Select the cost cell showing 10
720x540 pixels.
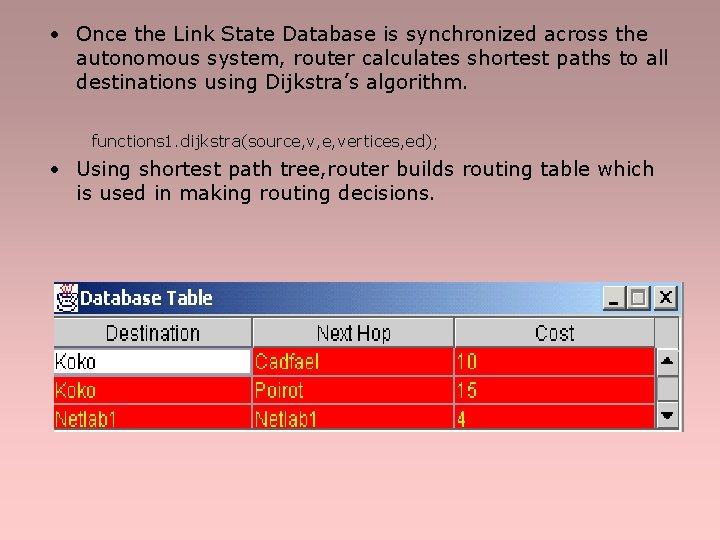555,362
